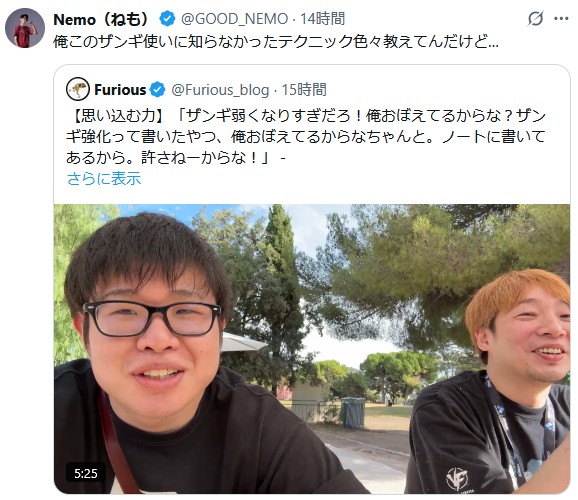578x500 pixels.
Task: Open the Nemo（ねも） display name
Action: click(101, 19)
